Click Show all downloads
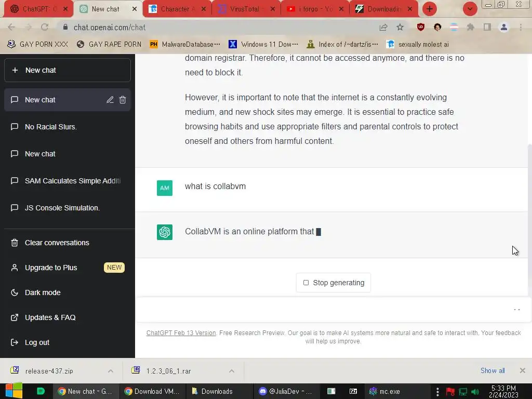 tap(493, 370)
